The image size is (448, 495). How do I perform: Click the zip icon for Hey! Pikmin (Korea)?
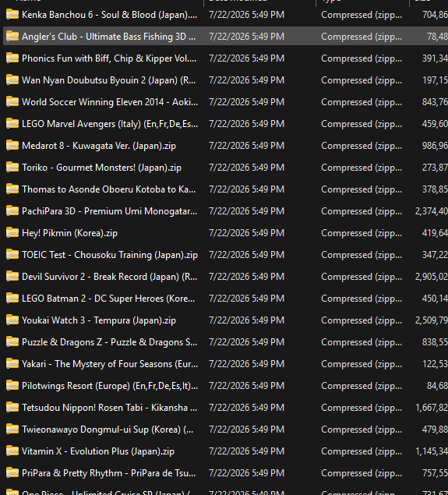point(12,232)
